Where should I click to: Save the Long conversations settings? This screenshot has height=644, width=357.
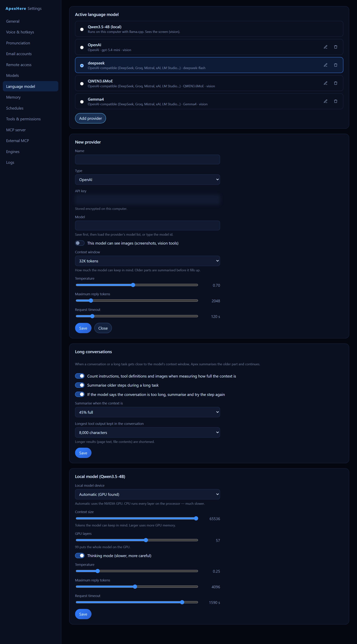83,453
